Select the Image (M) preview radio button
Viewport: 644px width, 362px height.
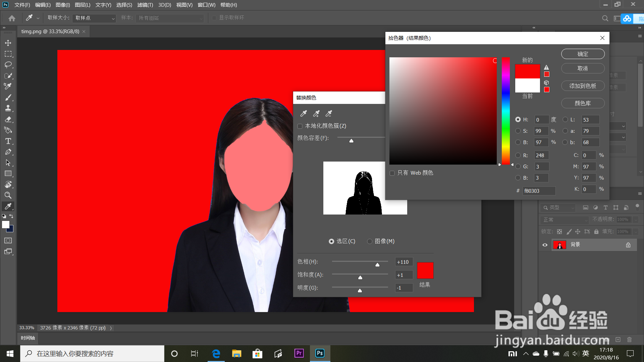(370, 241)
